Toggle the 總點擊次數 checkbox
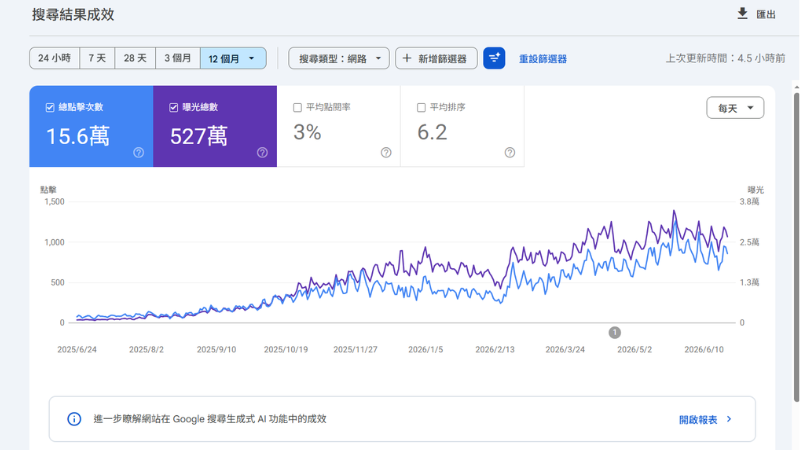This screenshot has width=800, height=450. [50, 107]
